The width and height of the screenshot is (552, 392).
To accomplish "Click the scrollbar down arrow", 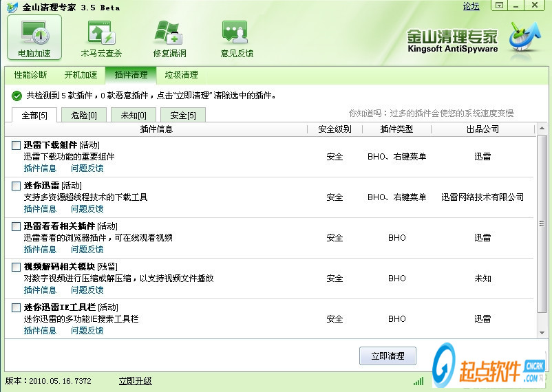I will 542,333.
